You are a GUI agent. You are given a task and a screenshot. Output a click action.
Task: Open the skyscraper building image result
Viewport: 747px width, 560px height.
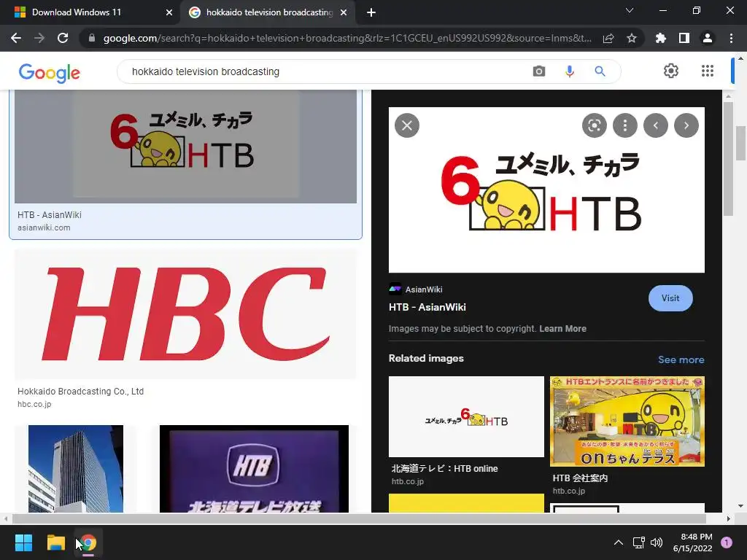point(76,469)
